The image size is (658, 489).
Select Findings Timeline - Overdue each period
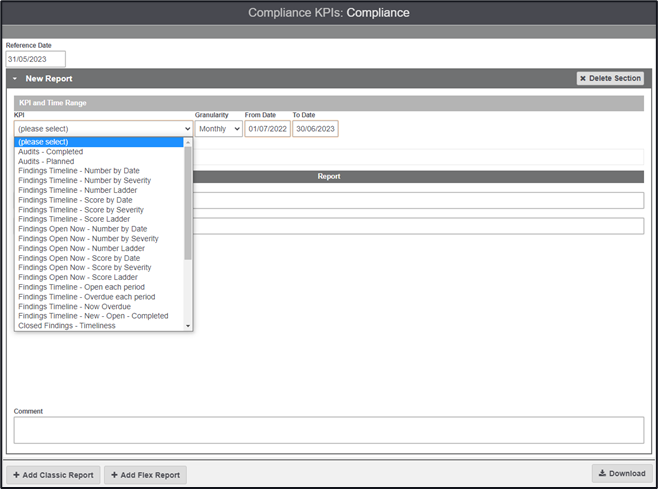coord(86,296)
